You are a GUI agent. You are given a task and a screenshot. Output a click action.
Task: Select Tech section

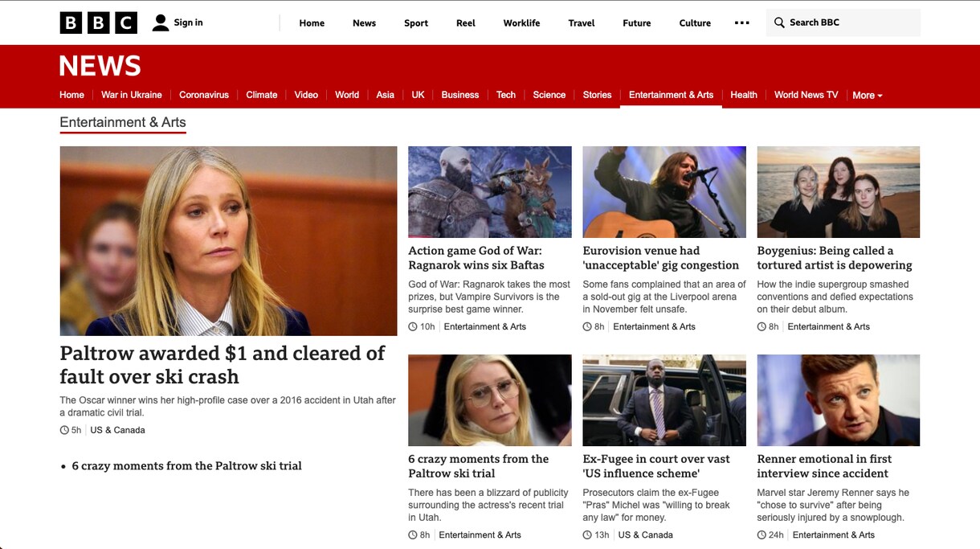pyautogui.click(x=506, y=95)
